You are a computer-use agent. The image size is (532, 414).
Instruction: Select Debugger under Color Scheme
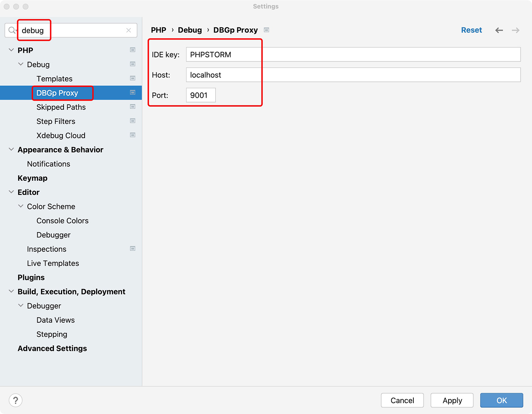54,235
